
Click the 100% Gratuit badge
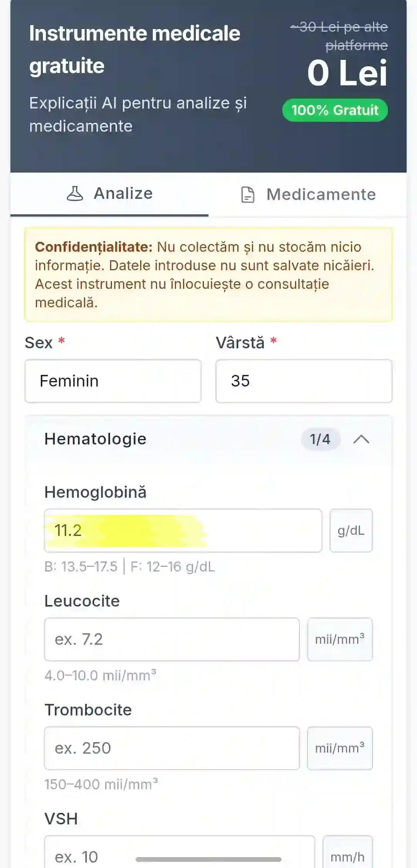tap(335, 110)
